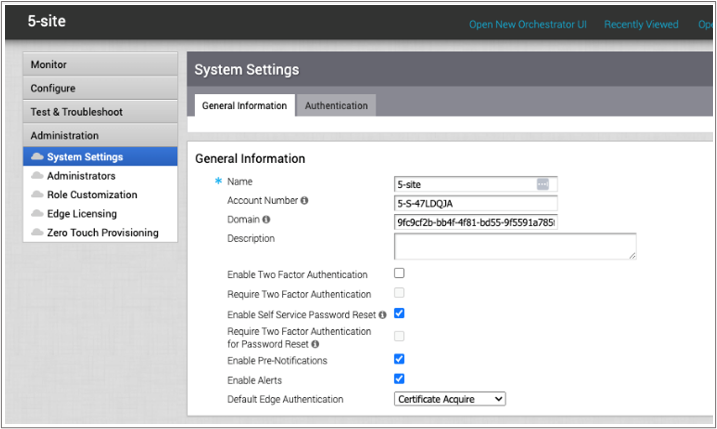This screenshot has height=429, width=717.
Task: Click the cloud icon beside Role Customization
Action: tap(38, 195)
